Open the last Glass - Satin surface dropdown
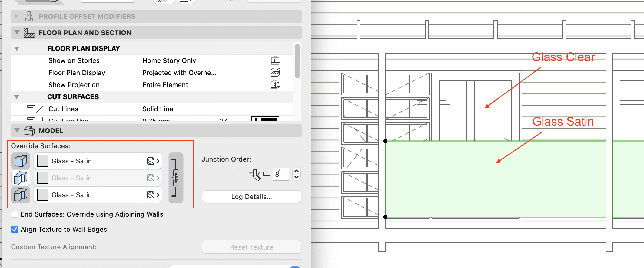This screenshot has height=268, width=644. 98,195
